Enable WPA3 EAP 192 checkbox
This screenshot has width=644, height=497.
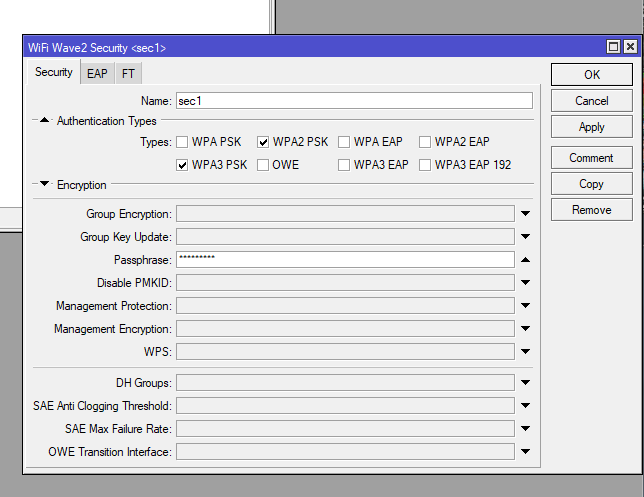tap(425, 165)
